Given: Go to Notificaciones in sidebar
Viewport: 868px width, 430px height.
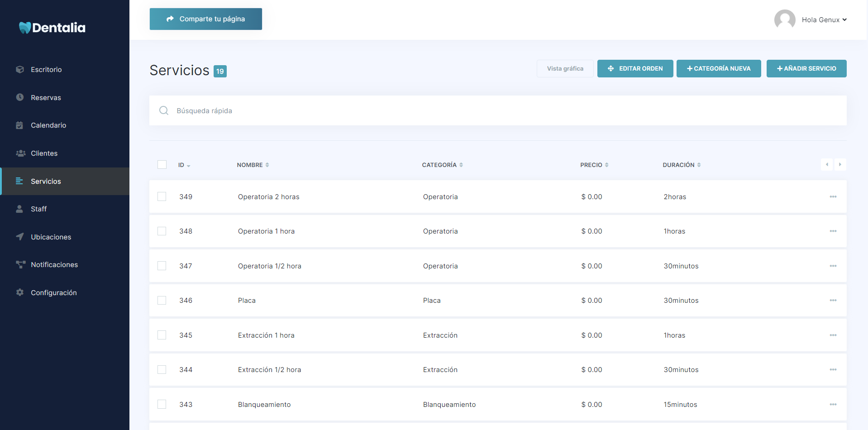Looking at the screenshot, I should point(54,265).
